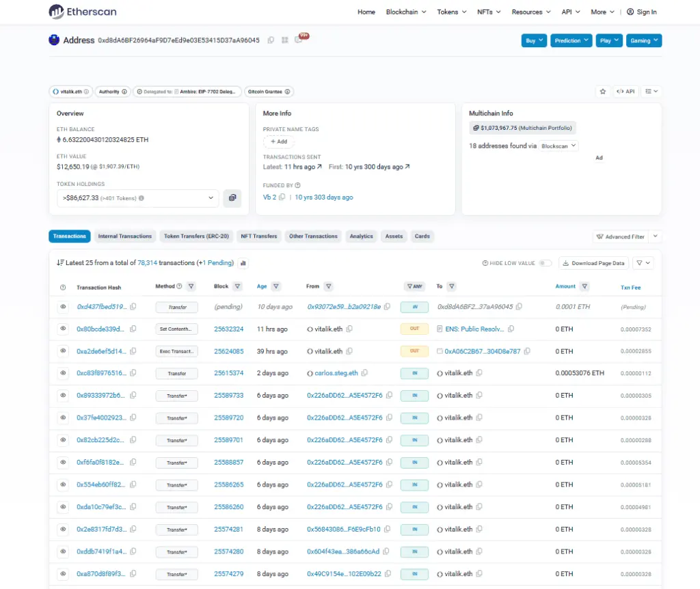Copy 0xA06C2B67...304D8e787 address
This screenshot has height=589, width=700.
(527, 351)
